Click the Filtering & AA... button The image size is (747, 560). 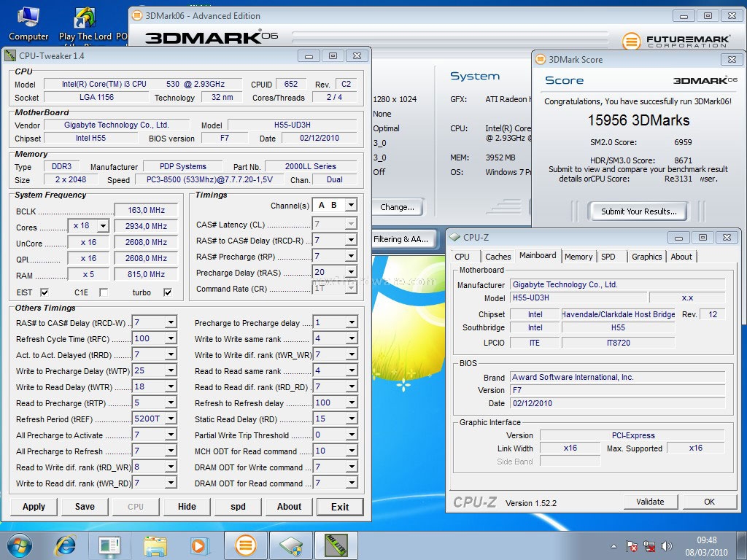pos(403,239)
